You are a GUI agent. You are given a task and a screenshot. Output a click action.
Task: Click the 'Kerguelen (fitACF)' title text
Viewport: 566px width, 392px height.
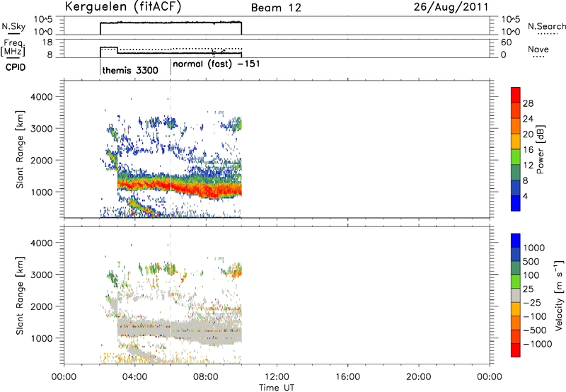[x=122, y=7]
